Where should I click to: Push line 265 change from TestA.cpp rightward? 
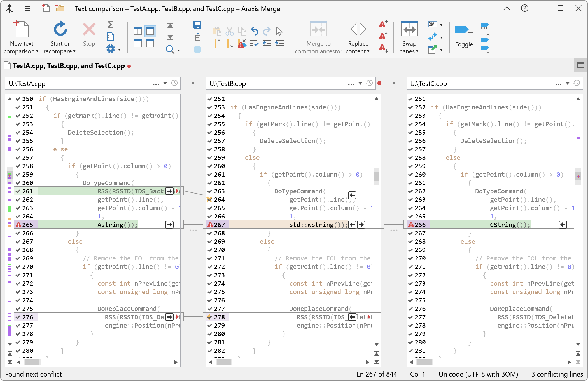(169, 225)
